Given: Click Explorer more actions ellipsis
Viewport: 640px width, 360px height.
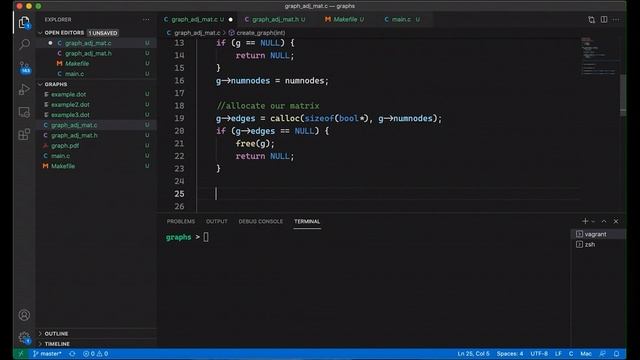Looking at the screenshot, I should (x=146, y=20).
